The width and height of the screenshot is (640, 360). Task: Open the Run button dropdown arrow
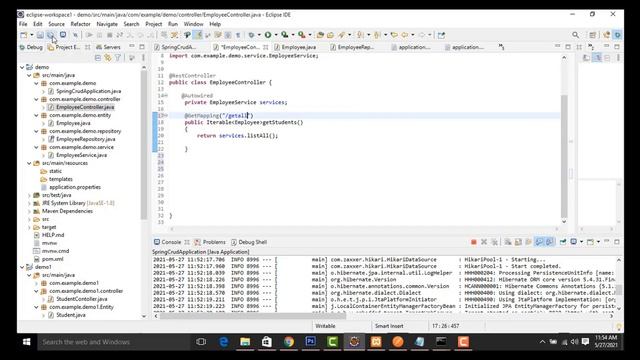pyautogui.click(x=276, y=35)
